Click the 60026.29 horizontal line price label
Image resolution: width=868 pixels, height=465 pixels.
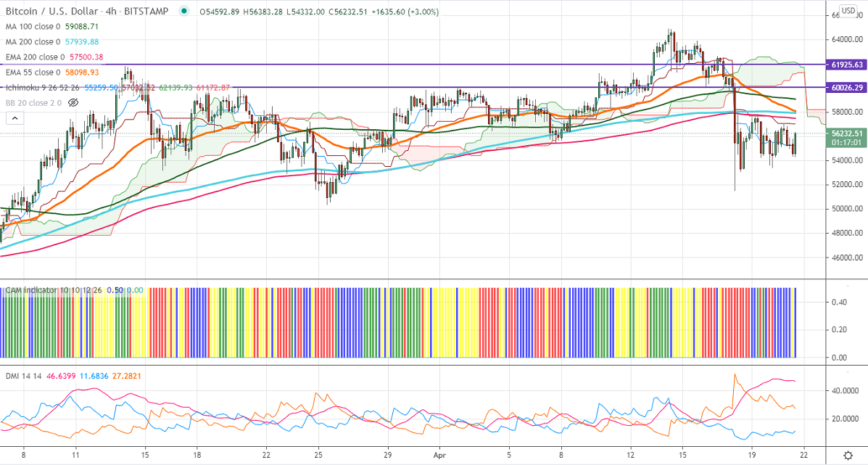click(x=846, y=88)
